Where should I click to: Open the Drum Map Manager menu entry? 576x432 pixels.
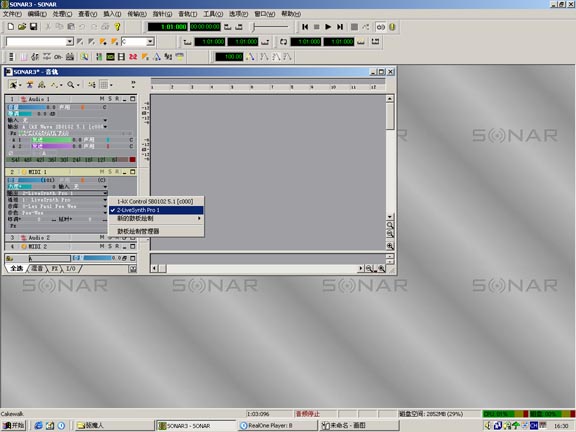[x=156, y=231]
